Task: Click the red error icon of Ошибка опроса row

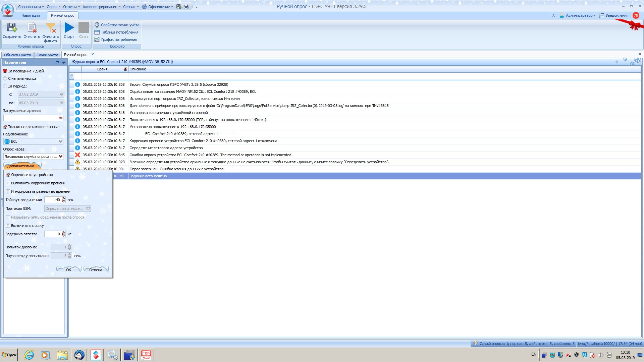Action: (77, 155)
